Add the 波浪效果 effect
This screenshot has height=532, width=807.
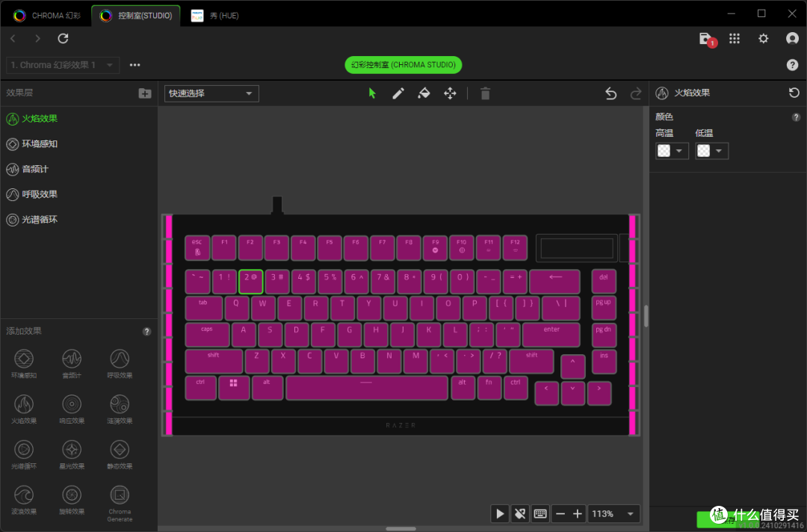pyautogui.click(x=24, y=500)
